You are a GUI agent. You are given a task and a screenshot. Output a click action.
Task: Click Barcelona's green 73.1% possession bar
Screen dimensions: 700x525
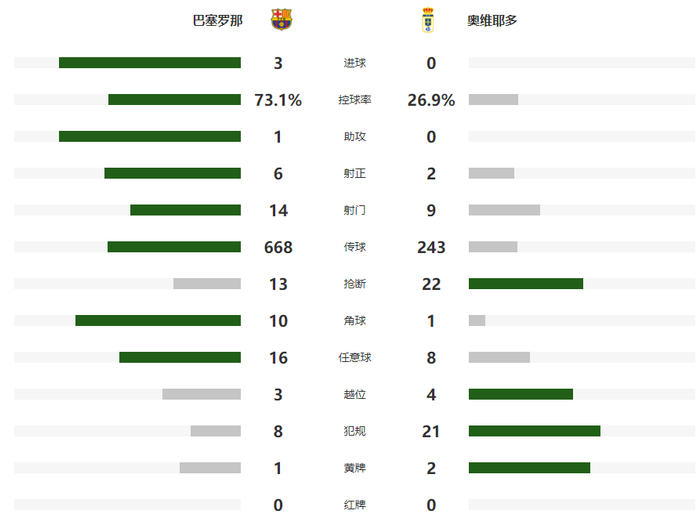point(174,100)
